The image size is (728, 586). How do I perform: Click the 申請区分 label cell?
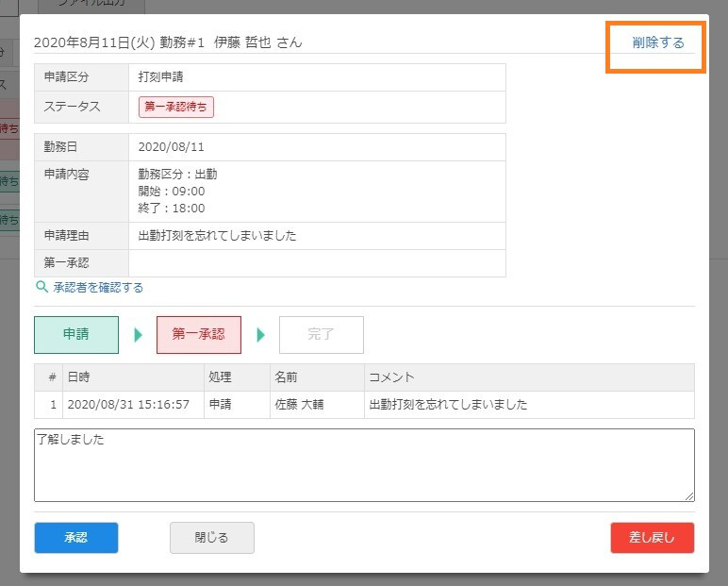pyautogui.click(x=82, y=77)
